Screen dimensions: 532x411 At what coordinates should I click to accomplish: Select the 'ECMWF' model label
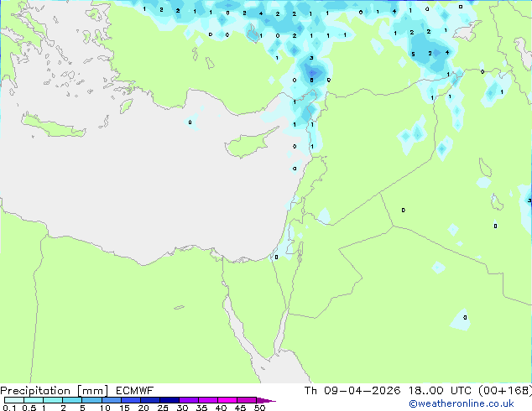pyautogui.click(x=135, y=391)
